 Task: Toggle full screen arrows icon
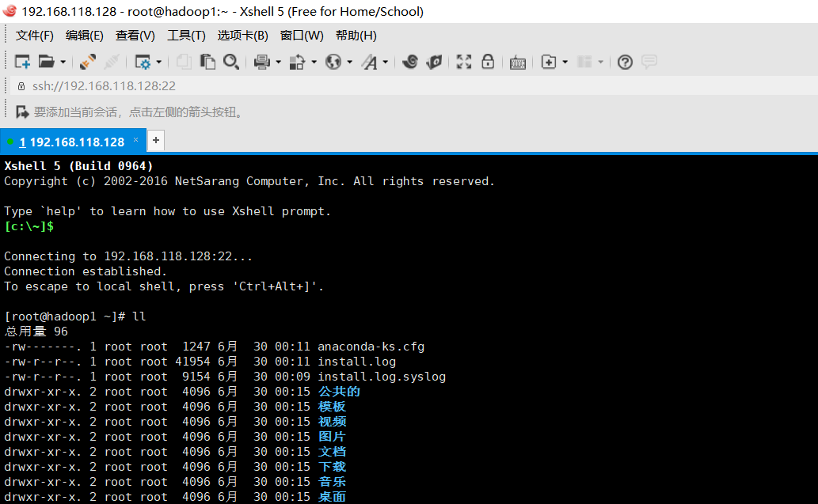[x=464, y=62]
